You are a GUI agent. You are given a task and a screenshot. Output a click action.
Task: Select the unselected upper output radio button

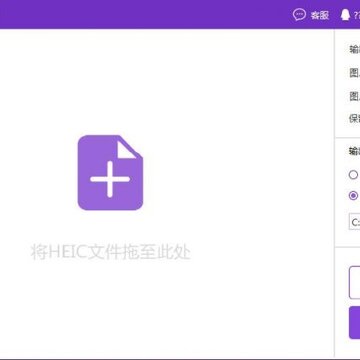tap(353, 175)
